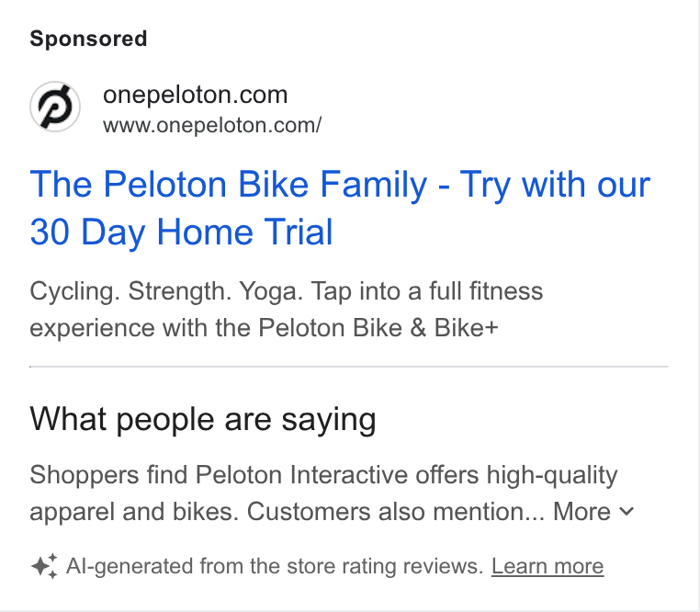This screenshot has width=700, height=612.
Task: Click the Peloton Bike & Bike+ description line
Action: pyautogui.click(x=264, y=328)
